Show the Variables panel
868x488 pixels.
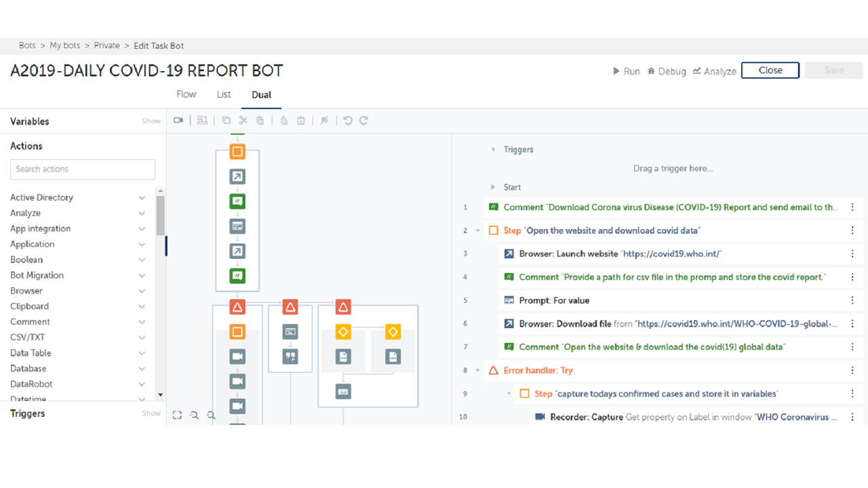tap(151, 121)
